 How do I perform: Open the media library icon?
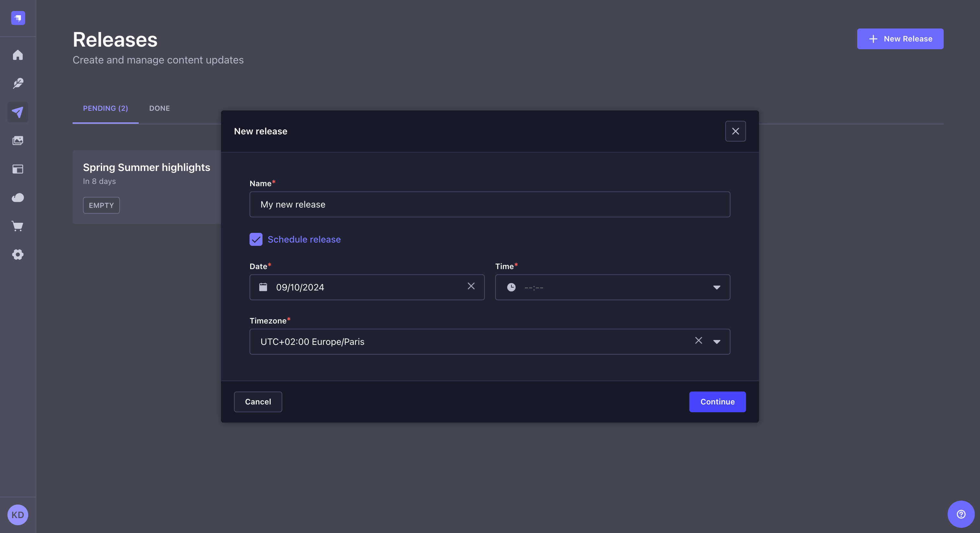point(17,140)
